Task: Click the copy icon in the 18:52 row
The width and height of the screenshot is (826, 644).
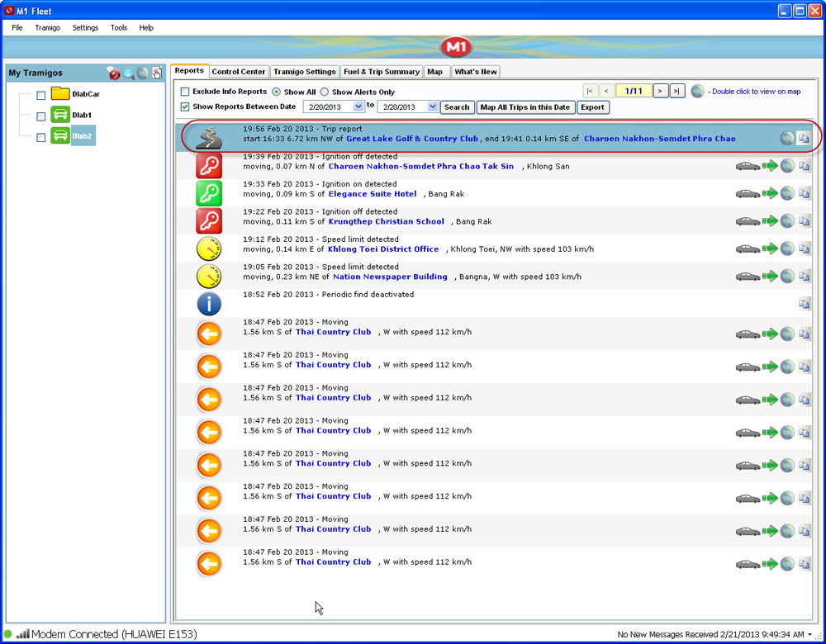Action: pos(804,304)
